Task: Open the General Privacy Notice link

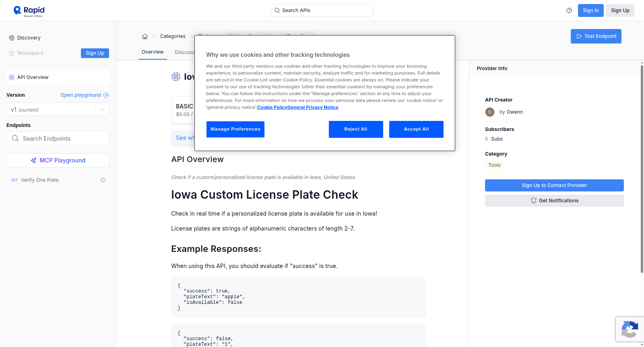Action: [313, 107]
